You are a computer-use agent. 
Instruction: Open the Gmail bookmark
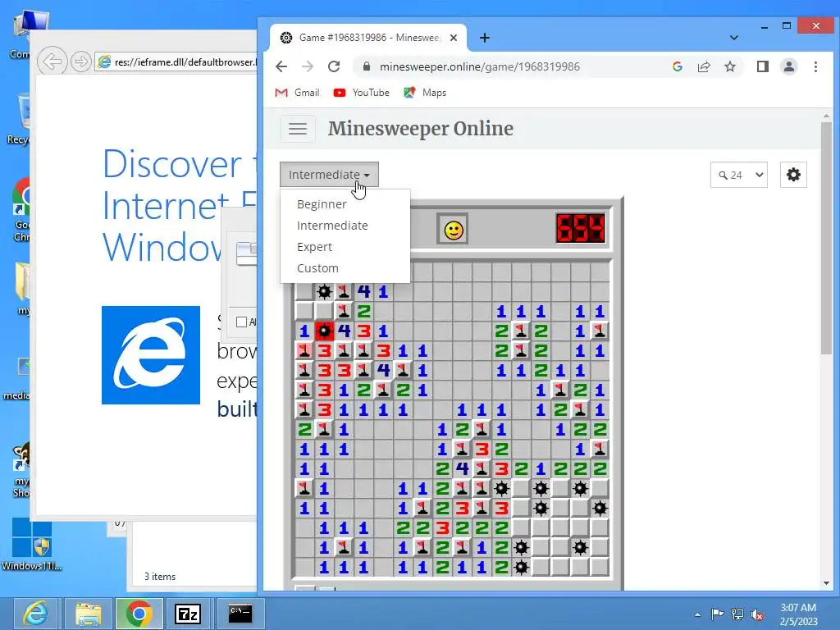pyautogui.click(x=297, y=93)
